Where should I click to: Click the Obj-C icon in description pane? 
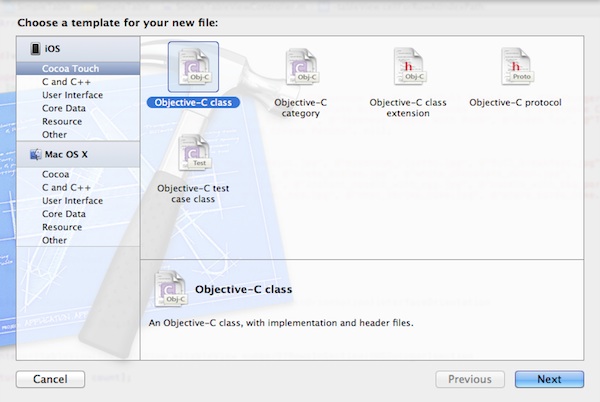(171, 289)
